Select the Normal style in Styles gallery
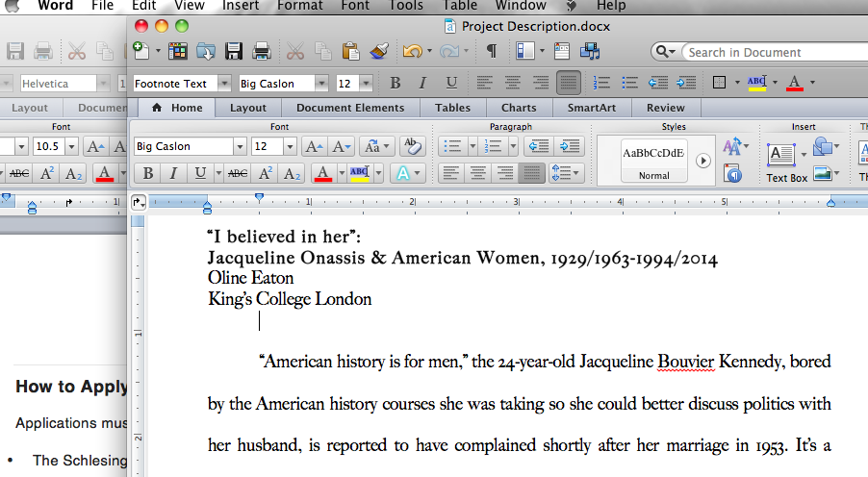868x477 pixels. (x=653, y=161)
